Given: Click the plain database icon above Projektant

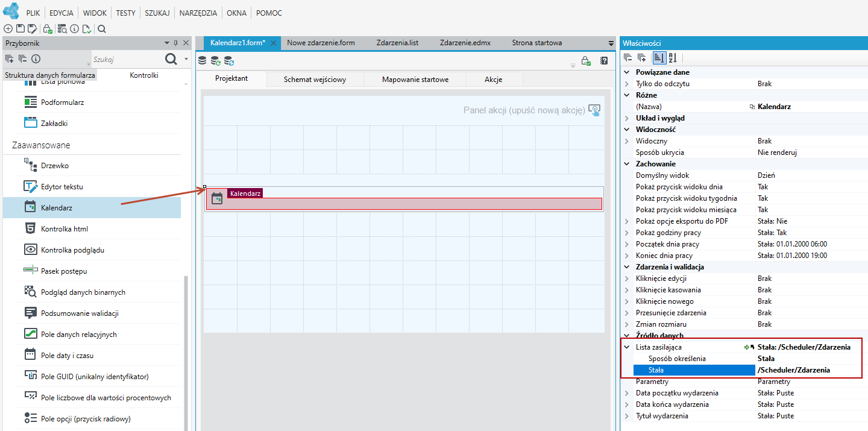Looking at the screenshot, I should pyautogui.click(x=202, y=60).
